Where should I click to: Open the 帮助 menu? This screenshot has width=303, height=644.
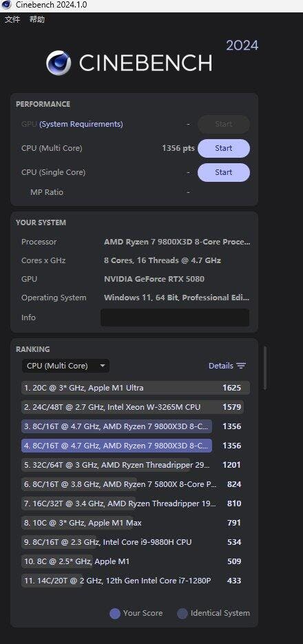coord(37,19)
